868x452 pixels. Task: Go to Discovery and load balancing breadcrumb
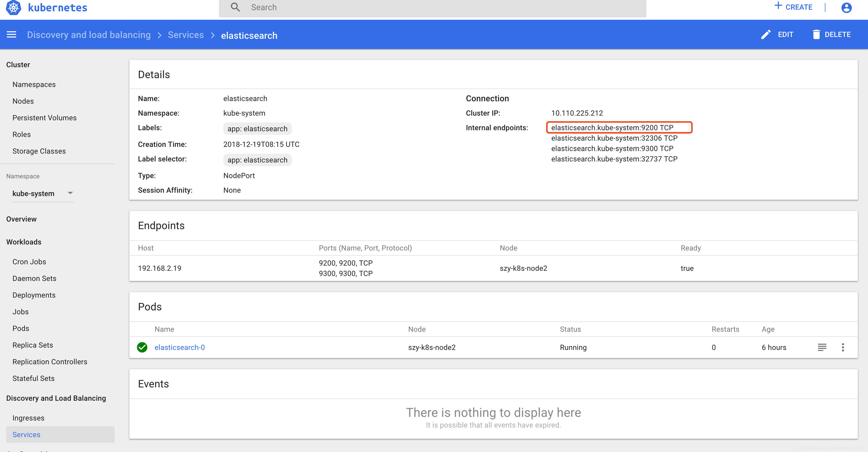[x=89, y=35]
